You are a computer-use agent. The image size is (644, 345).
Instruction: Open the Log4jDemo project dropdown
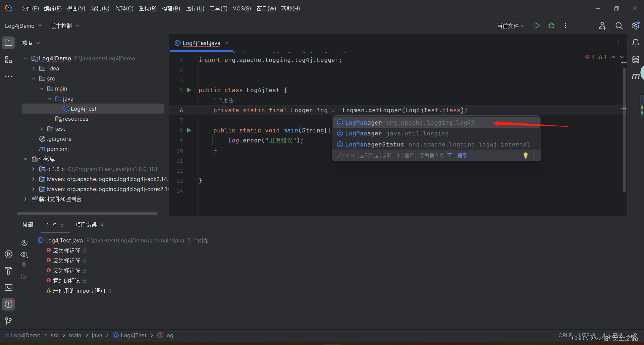(x=23, y=26)
